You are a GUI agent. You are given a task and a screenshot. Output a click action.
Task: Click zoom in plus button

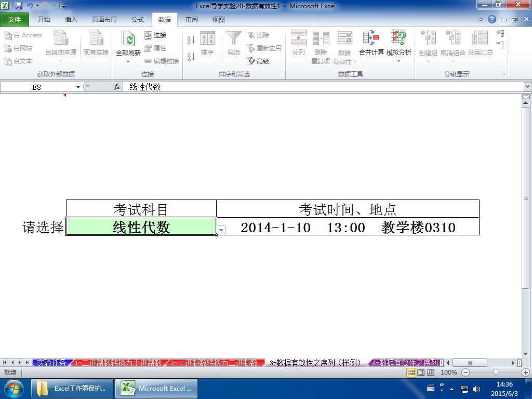[526, 373]
